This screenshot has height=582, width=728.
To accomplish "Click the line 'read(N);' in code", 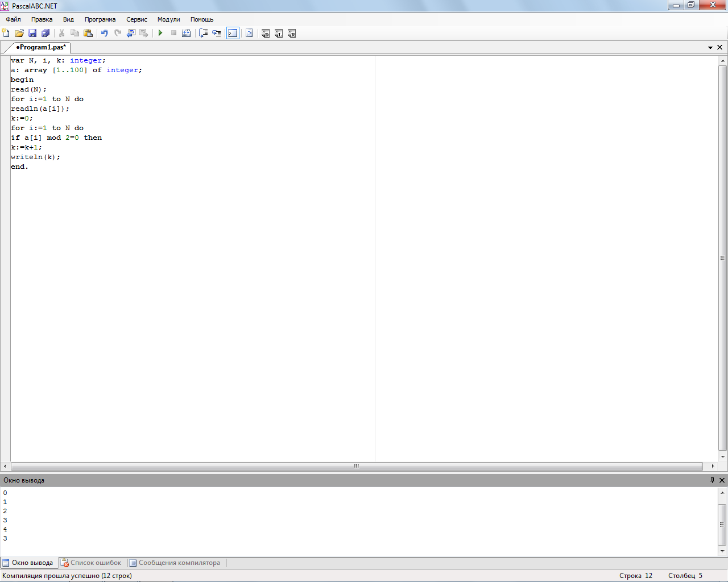I will (28, 89).
